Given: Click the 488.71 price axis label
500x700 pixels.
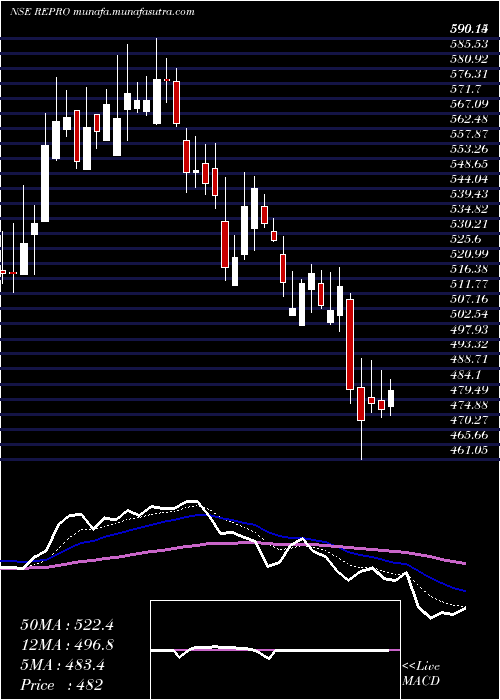Looking at the screenshot, I should [468, 359].
